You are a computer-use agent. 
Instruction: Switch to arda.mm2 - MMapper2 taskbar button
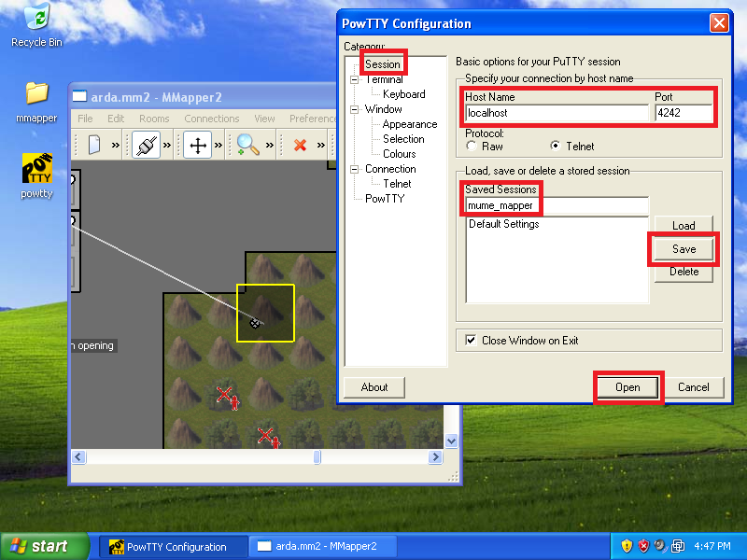323,547
